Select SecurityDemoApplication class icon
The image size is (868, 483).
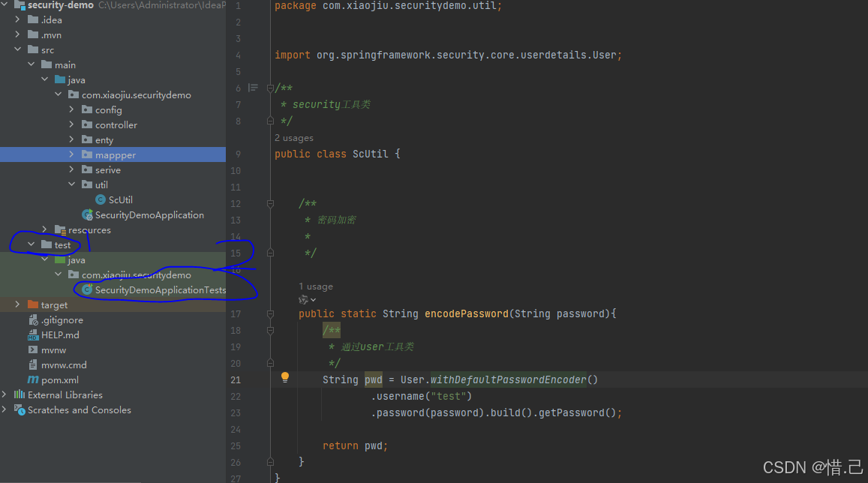[87, 214]
